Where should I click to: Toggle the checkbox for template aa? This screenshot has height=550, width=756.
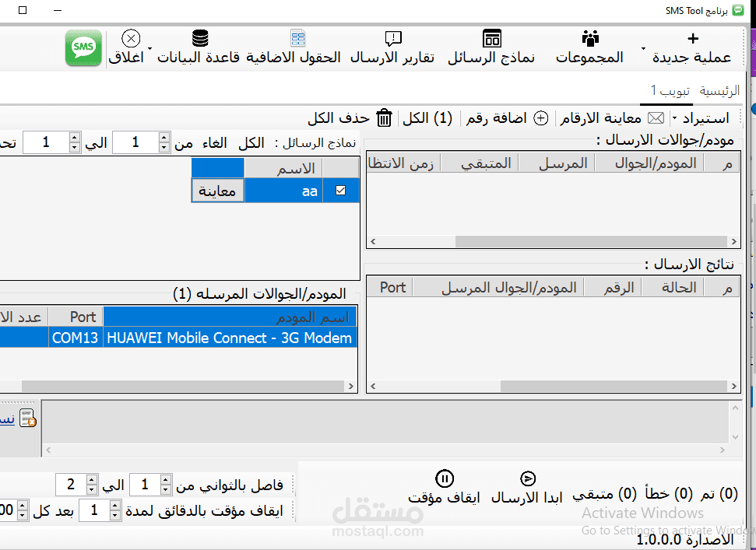(340, 191)
